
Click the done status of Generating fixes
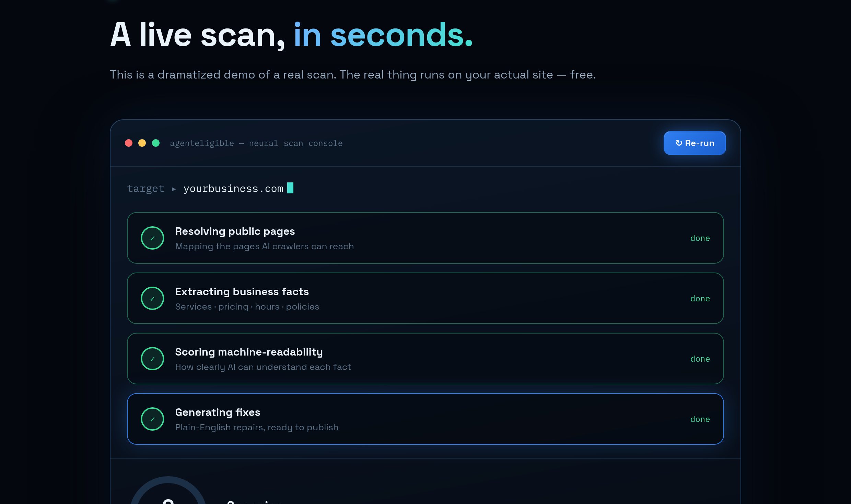[x=700, y=419]
